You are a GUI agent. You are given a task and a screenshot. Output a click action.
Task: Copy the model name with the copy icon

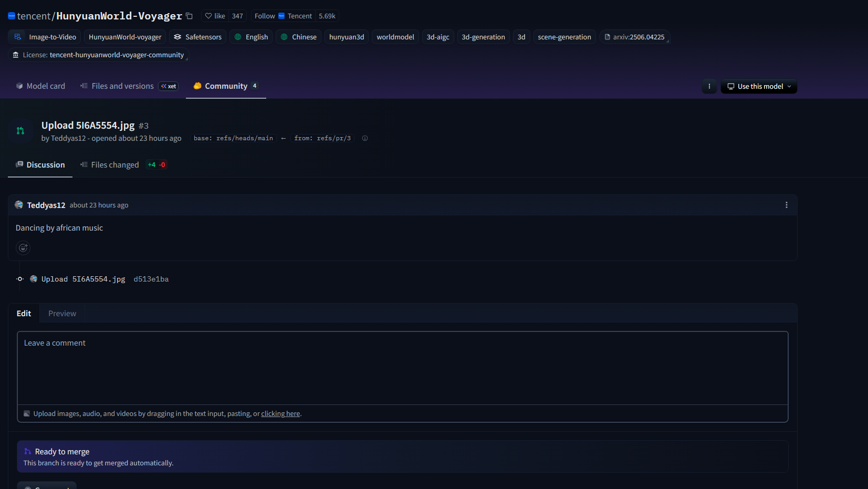coord(189,16)
